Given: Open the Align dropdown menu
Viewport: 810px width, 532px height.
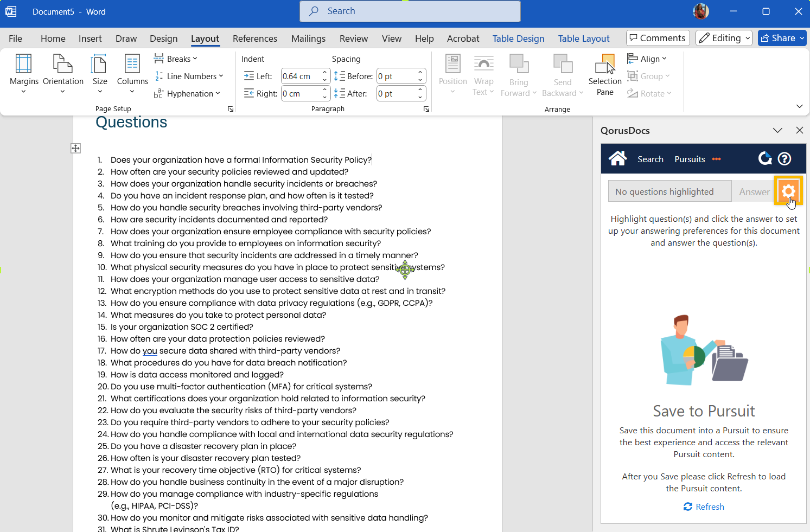Looking at the screenshot, I should 648,59.
